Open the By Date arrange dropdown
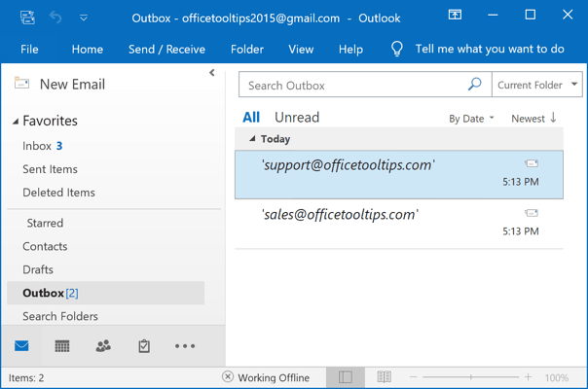The height and width of the screenshot is (389, 588). [x=471, y=119]
